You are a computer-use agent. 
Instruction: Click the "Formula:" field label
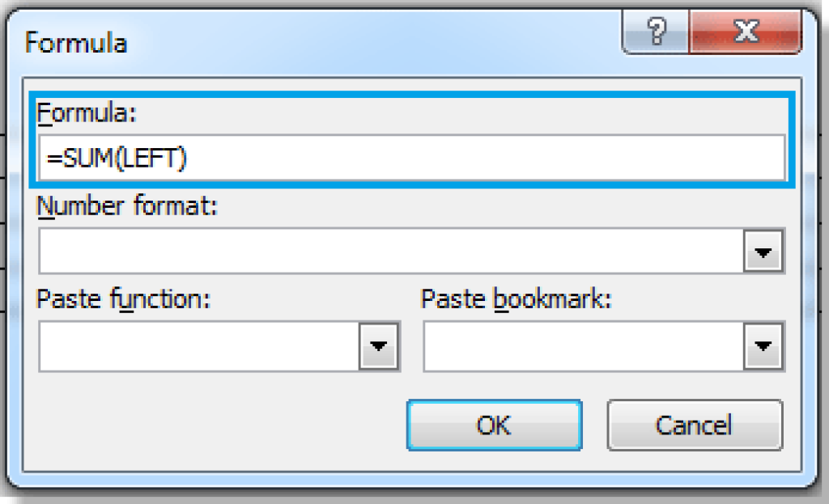click(87, 114)
